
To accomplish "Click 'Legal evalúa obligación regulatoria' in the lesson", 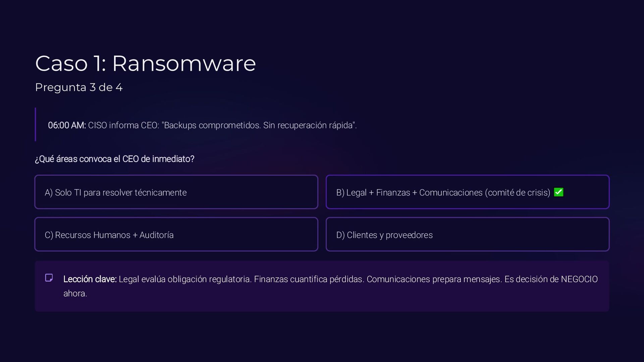I will tap(185, 279).
